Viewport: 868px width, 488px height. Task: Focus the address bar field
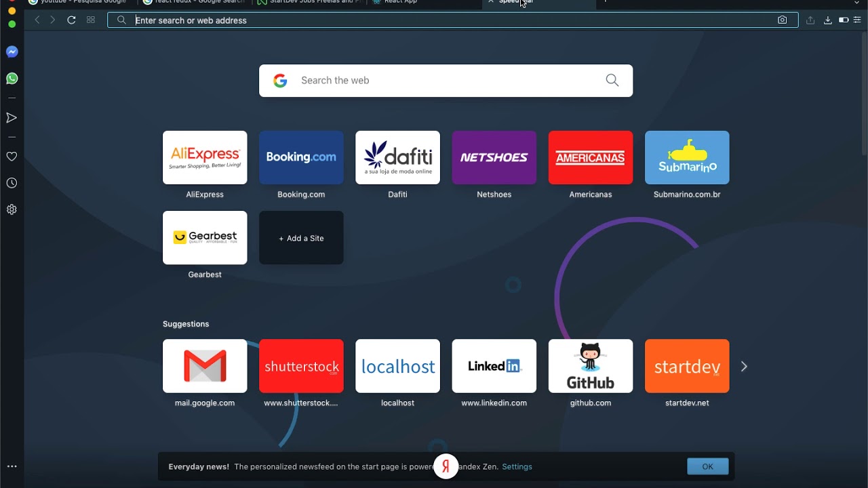[x=452, y=20]
